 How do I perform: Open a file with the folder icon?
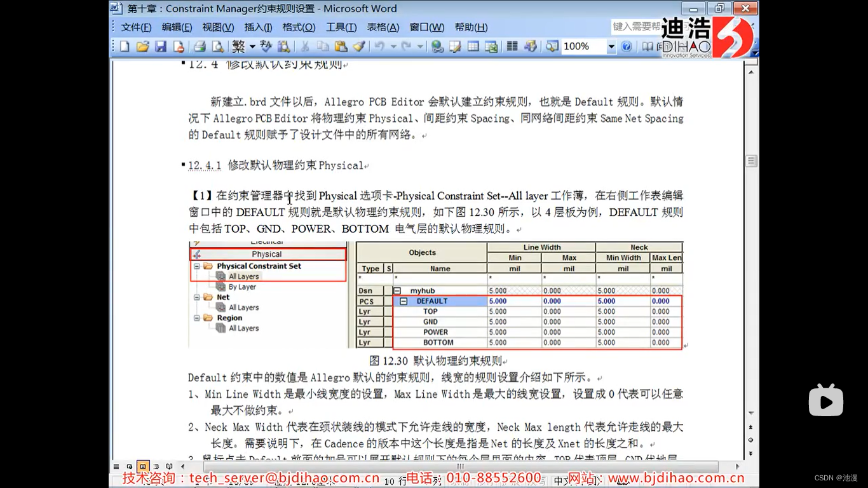tap(143, 46)
